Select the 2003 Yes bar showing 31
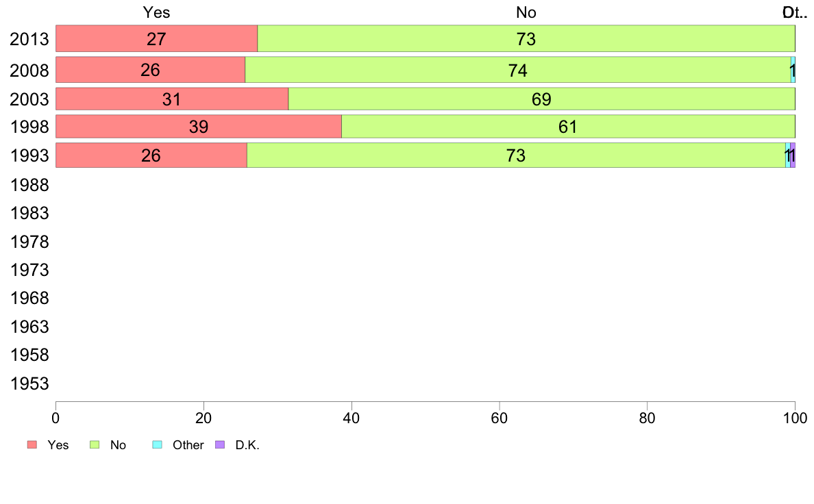814x504 pixels. pyautogui.click(x=171, y=99)
